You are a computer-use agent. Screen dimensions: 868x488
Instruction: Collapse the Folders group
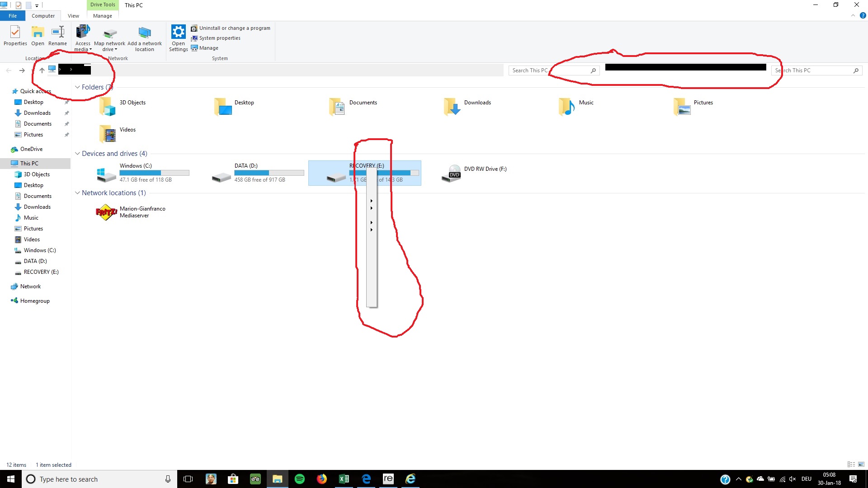point(77,87)
